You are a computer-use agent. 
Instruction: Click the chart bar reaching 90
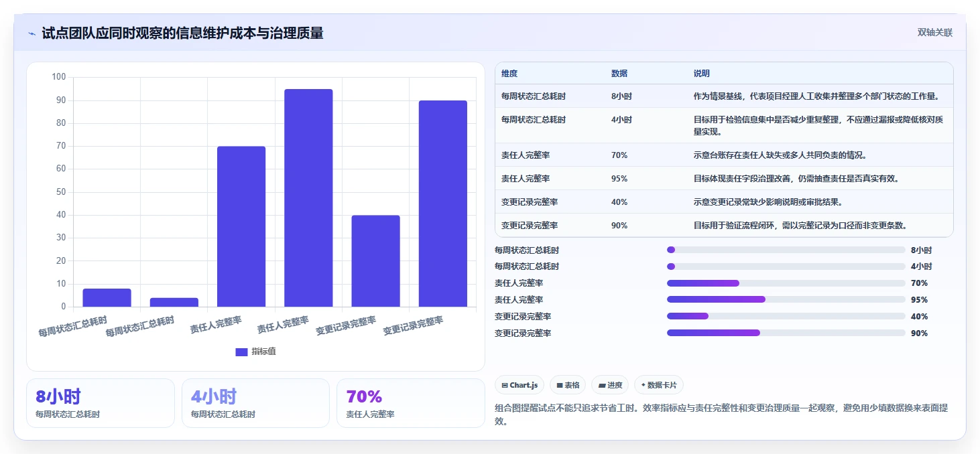442,204
